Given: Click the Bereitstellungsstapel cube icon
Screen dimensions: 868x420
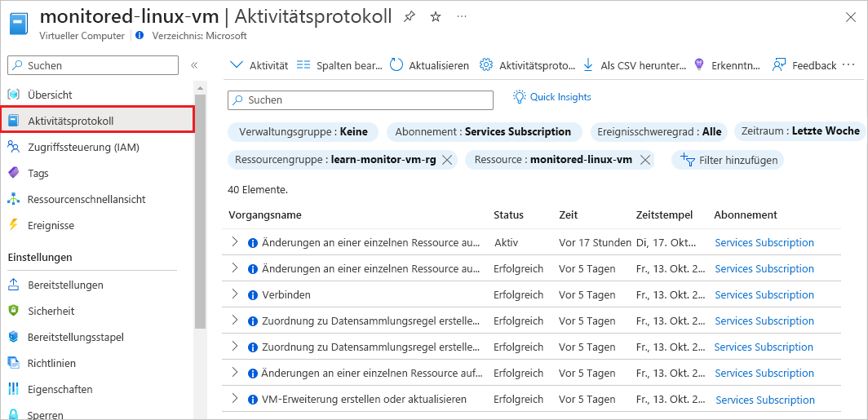Looking at the screenshot, I should [x=14, y=337].
